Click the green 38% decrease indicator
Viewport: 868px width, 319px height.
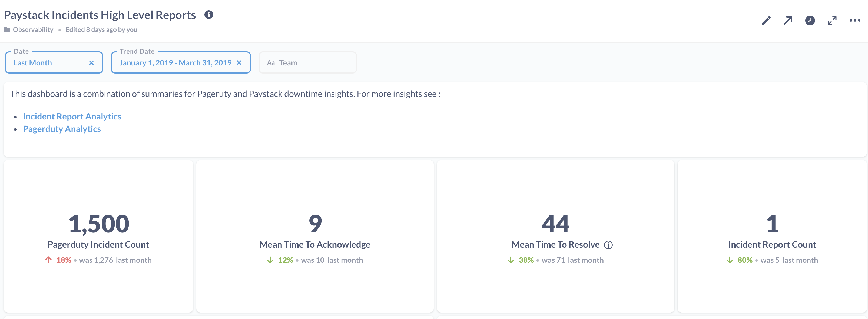pos(521,260)
